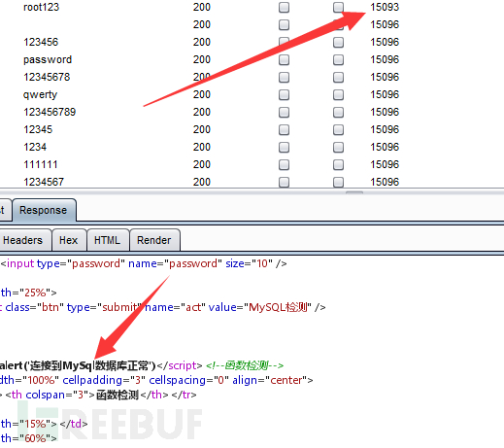The height and width of the screenshot is (448, 504).
Task: Switch to the Render tab
Action: 154,240
